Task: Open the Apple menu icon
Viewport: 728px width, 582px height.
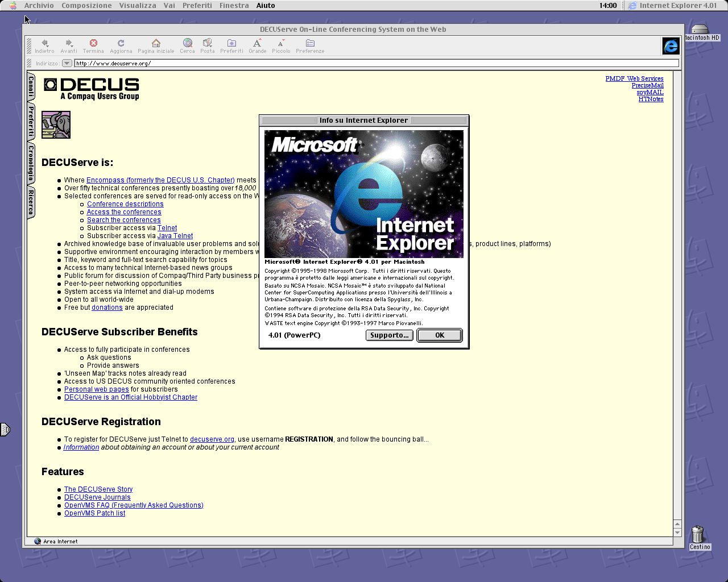Action: point(13,5)
